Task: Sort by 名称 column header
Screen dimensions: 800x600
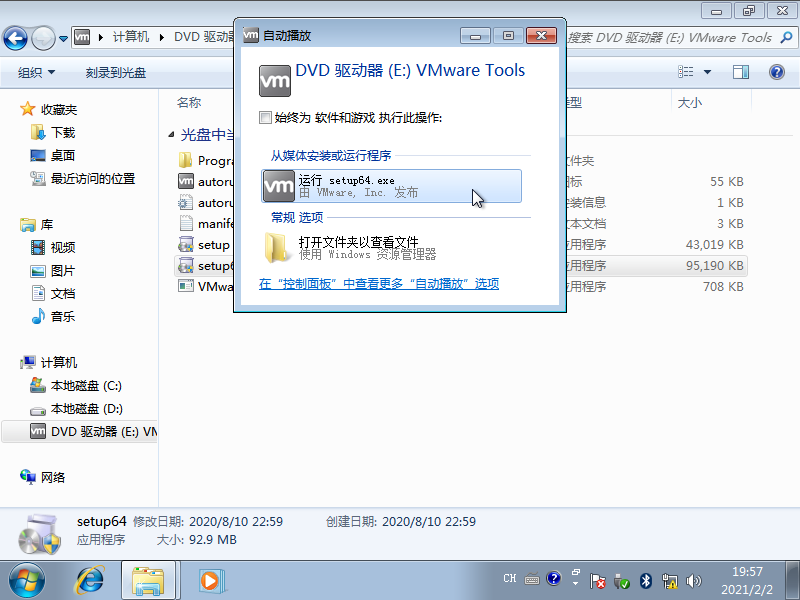Action: 189,103
